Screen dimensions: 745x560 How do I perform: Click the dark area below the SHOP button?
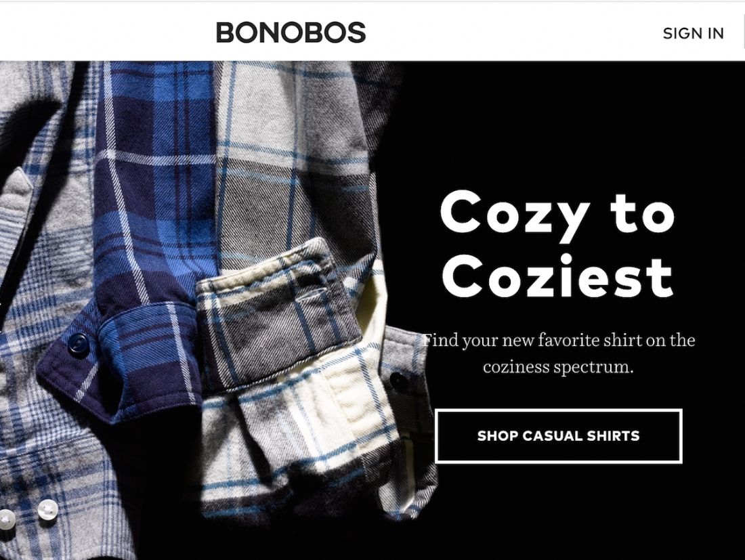coord(570,513)
